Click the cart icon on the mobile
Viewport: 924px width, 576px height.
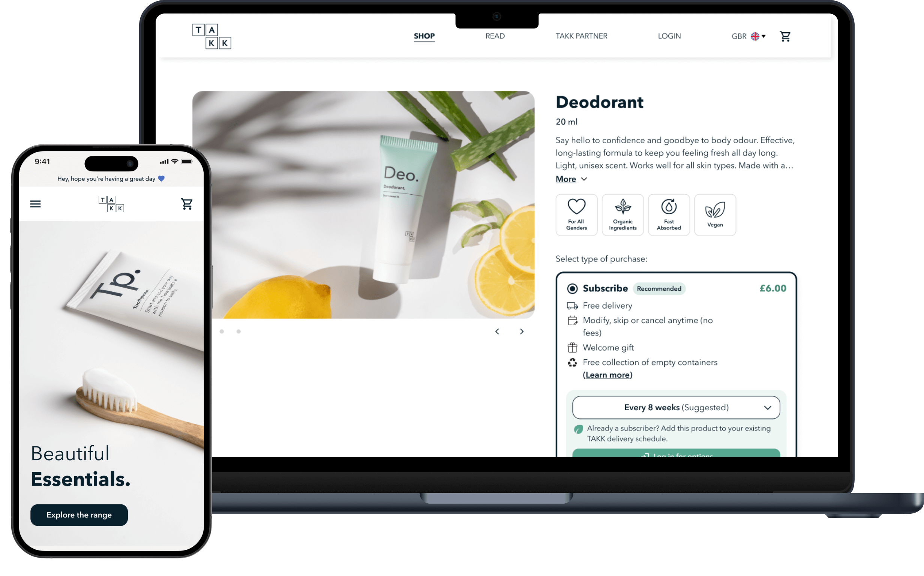[x=186, y=204]
